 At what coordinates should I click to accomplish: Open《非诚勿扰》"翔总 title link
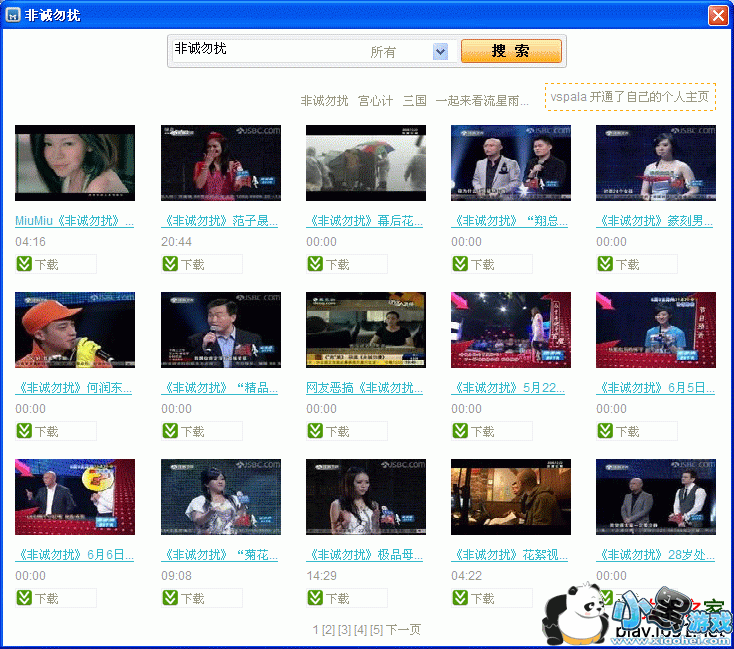coord(510,221)
